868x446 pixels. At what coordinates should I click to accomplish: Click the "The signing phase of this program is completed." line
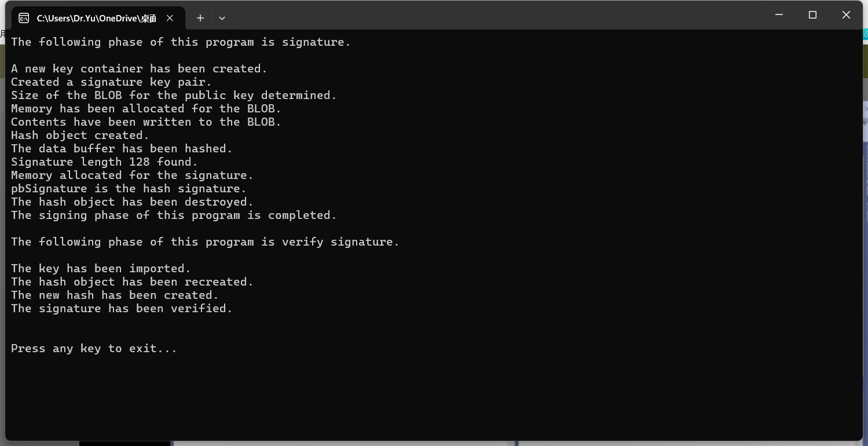pos(174,215)
